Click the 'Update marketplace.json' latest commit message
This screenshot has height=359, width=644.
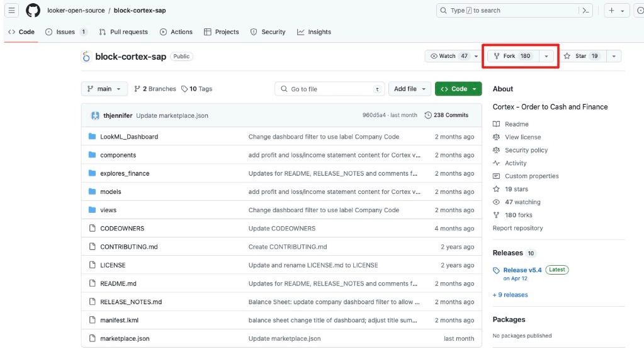click(x=172, y=115)
